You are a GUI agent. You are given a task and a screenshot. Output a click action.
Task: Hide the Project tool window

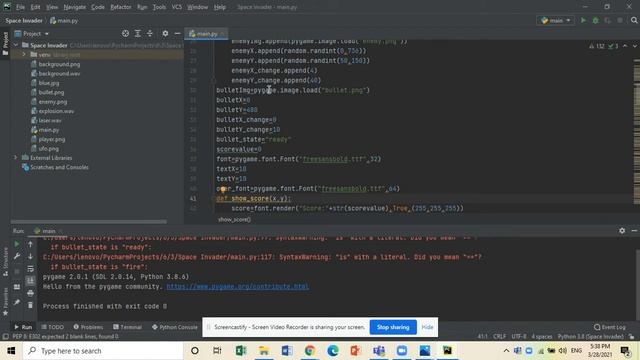[x=177, y=33]
